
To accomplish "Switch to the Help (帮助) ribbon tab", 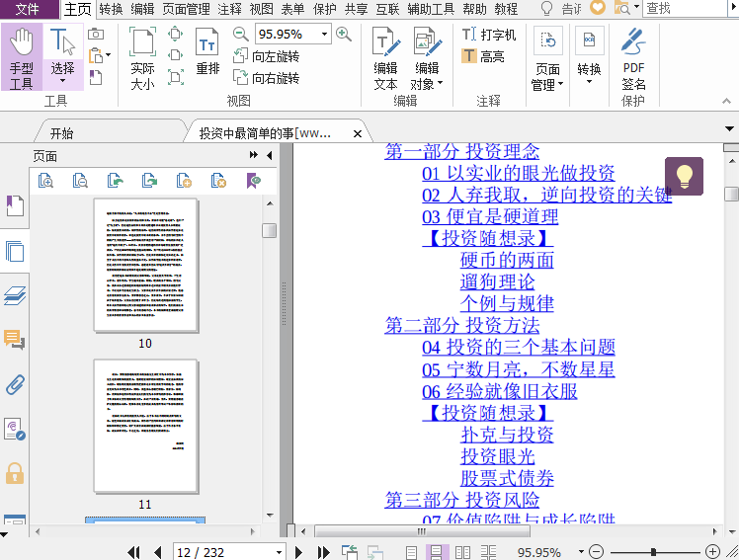I will [474, 9].
